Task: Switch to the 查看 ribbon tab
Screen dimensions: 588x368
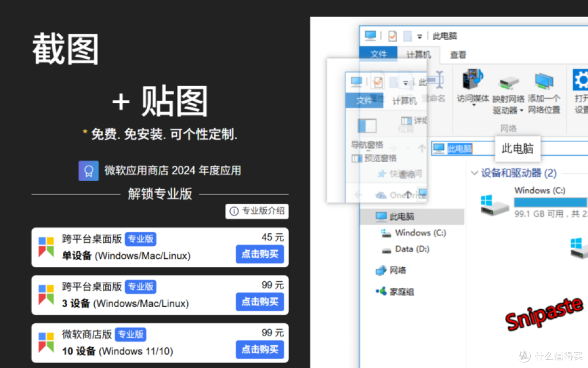Action: (458, 55)
